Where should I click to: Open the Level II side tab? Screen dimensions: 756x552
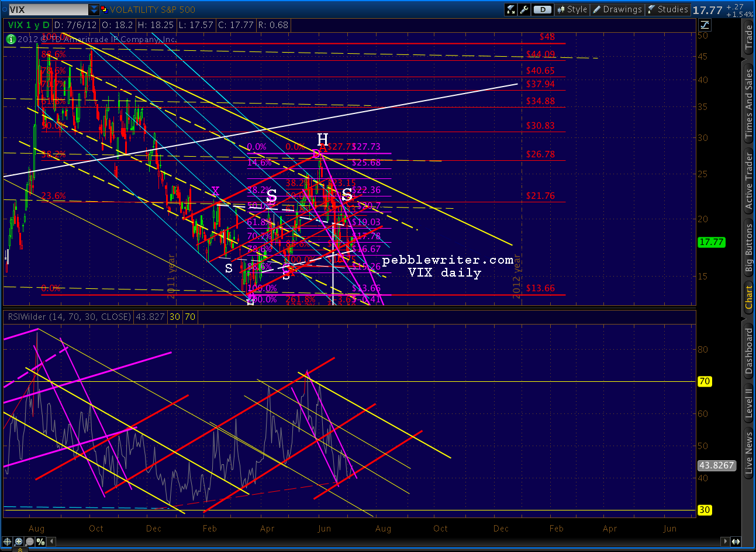click(x=749, y=404)
